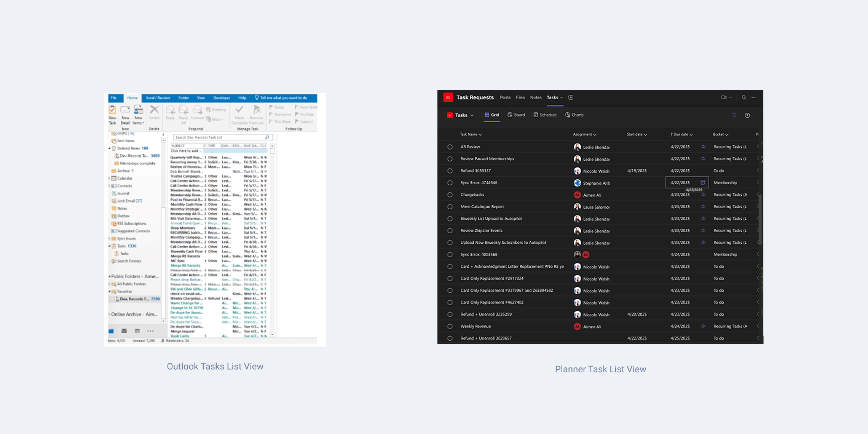Click Mark Complete checkmark in Outlook ribbon
The width and height of the screenshot is (868, 434).
(x=239, y=110)
